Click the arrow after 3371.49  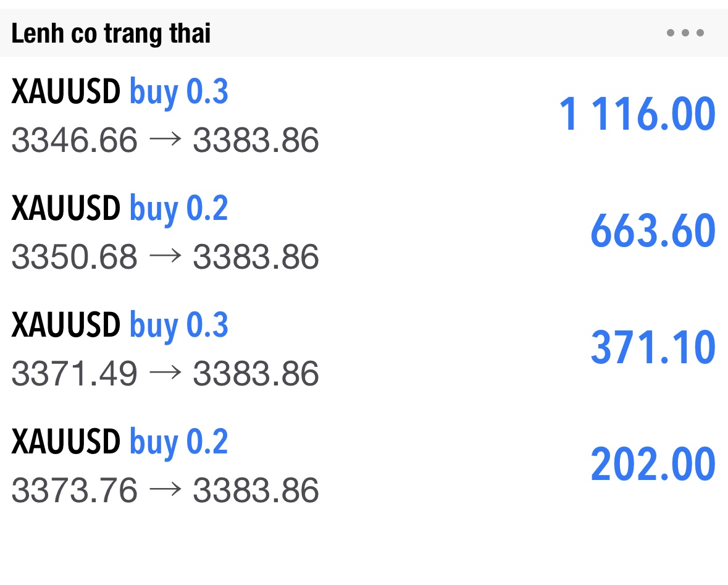coord(165,372)
